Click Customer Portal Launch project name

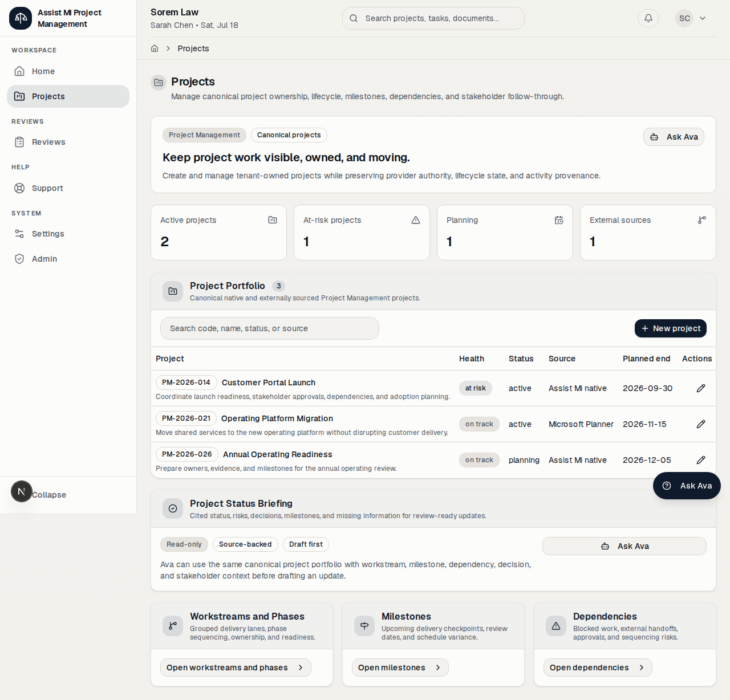tap(269, 382)
